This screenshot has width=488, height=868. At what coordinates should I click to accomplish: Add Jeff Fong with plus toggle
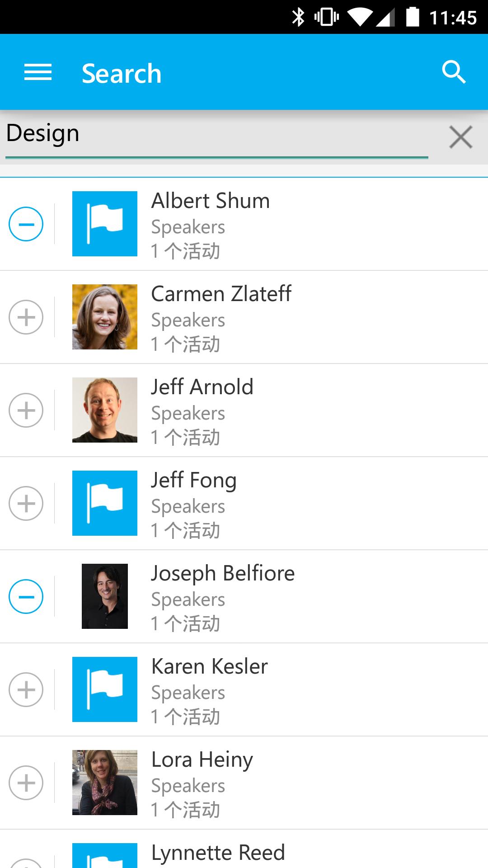pos(26,504)
